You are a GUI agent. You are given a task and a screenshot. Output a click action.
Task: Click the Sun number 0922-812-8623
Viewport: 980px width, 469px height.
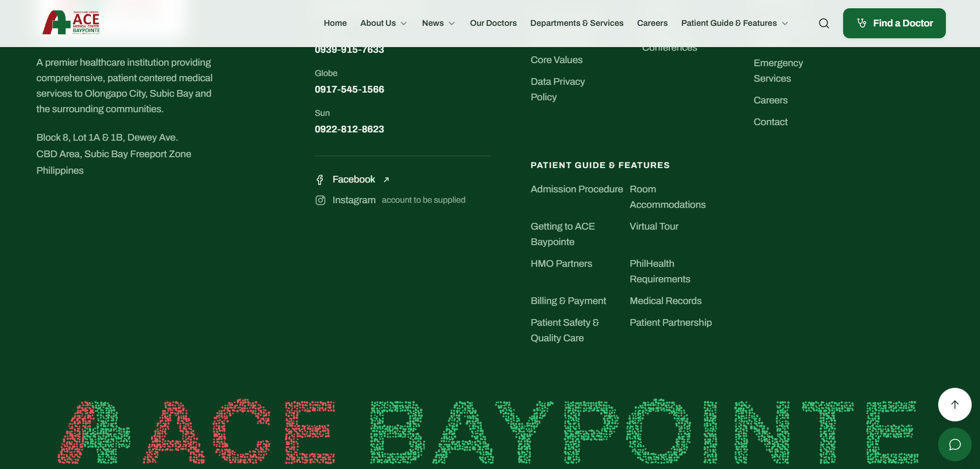(349, 129)
